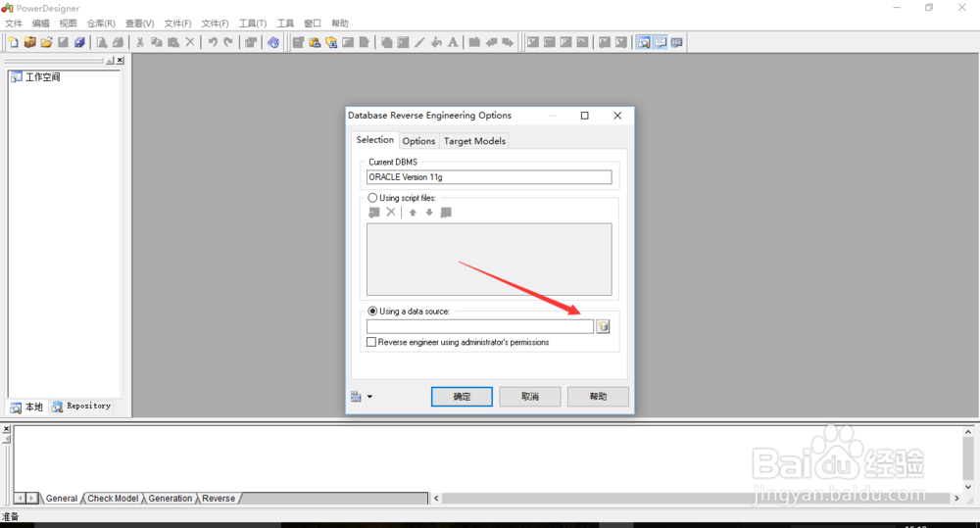
Task: Click the Redo arrow icon
Action: [228, 42]
